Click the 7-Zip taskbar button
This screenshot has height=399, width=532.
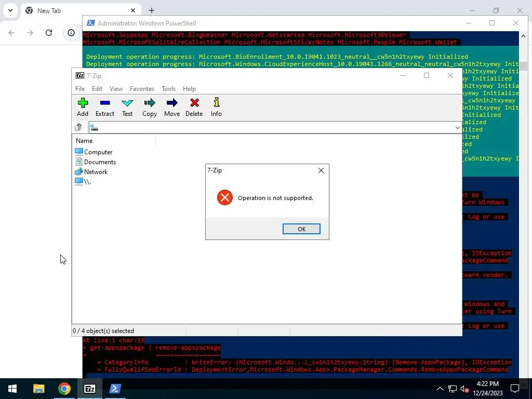(89, 389)
